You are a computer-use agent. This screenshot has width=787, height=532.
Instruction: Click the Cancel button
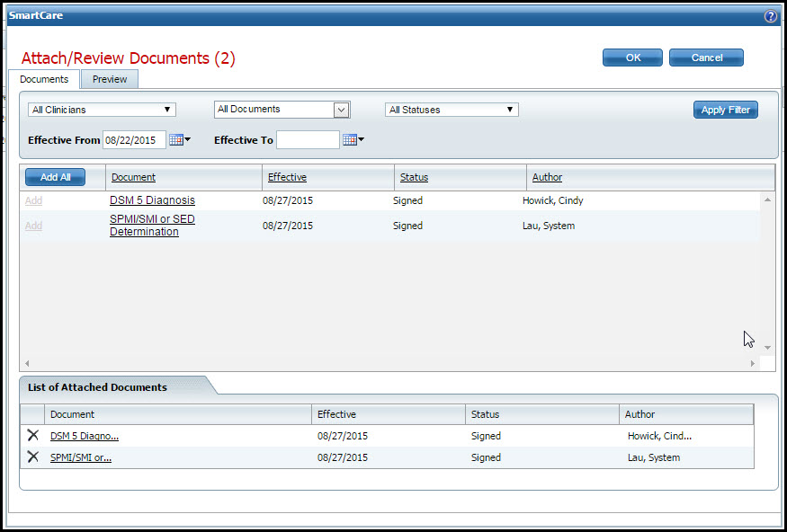pos(706,58)
